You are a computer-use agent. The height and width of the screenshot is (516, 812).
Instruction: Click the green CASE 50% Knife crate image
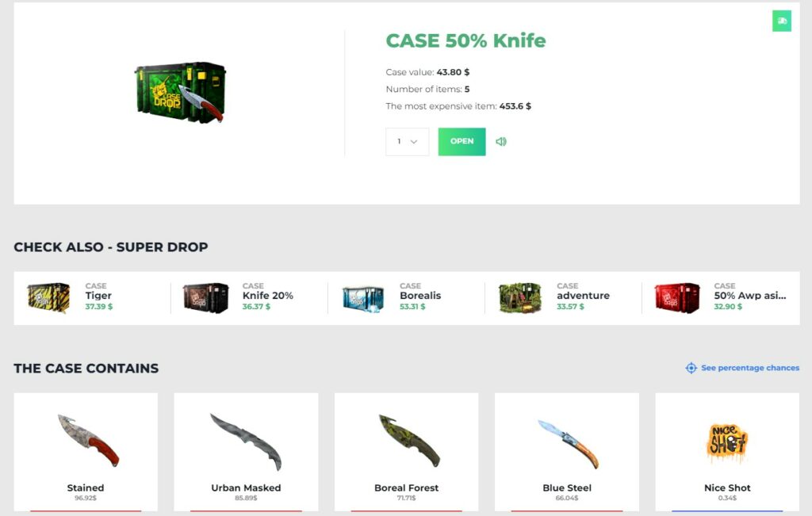(x=180, y=92)
